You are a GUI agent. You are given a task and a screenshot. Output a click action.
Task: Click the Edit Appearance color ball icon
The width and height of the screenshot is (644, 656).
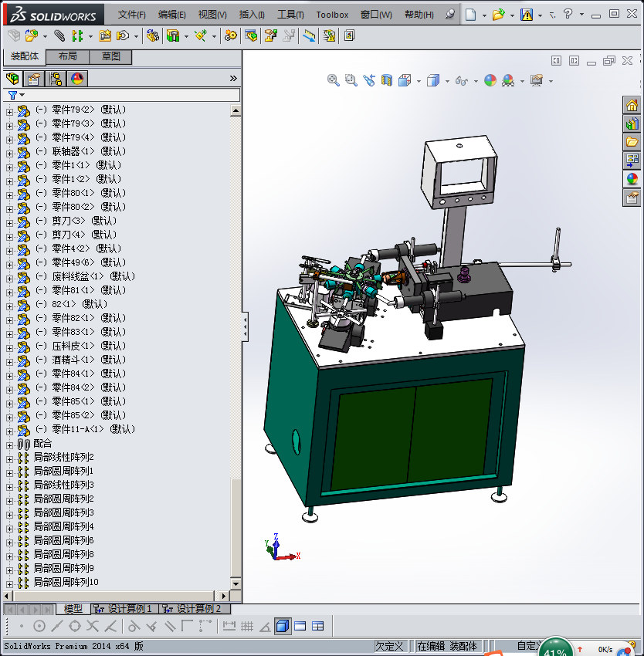[490, 80]
